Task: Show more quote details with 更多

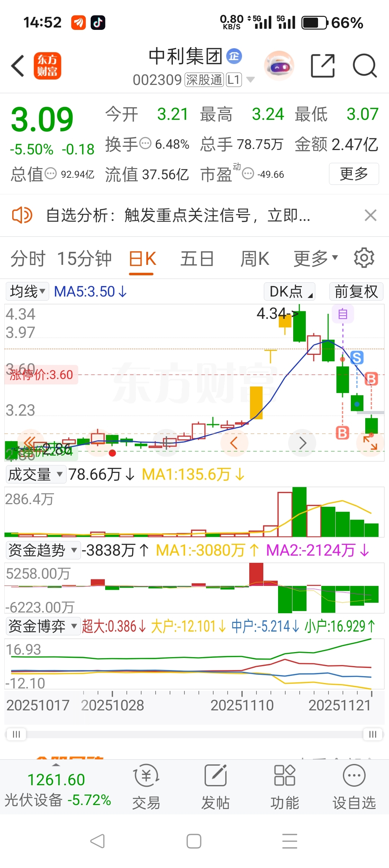Action: (x=354, y=174)
